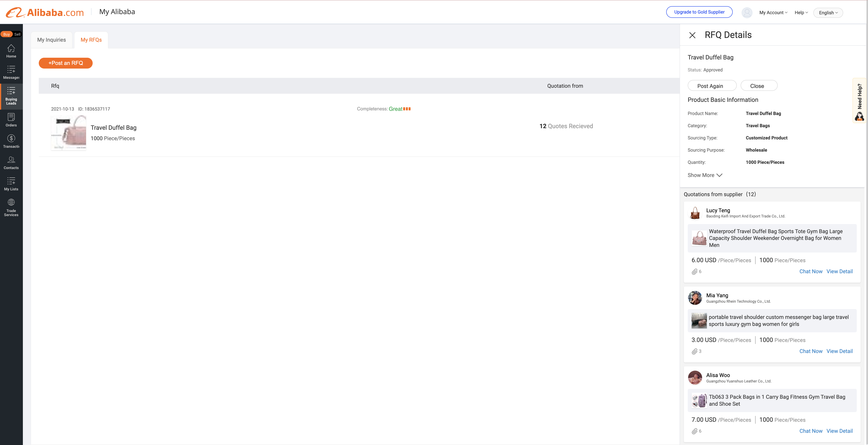
Task: Open Messages in the sidebar
Action: [x=11, y=72]
